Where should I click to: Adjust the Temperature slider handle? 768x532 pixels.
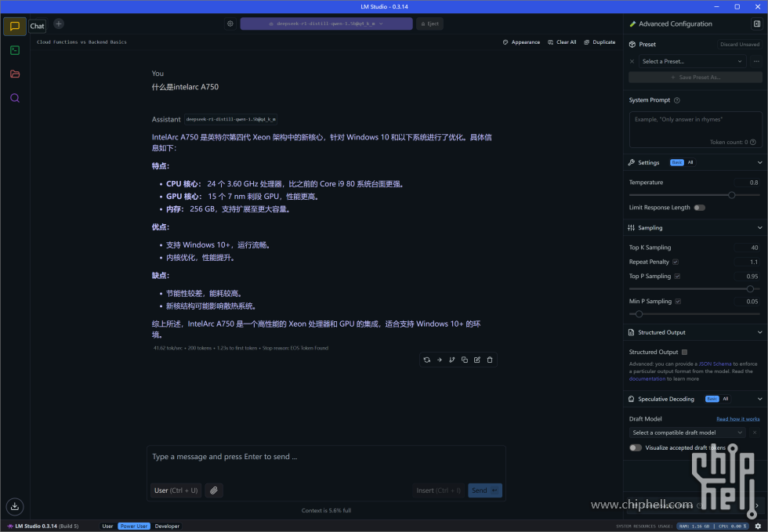pyautogui.click(x=732, y=195)
